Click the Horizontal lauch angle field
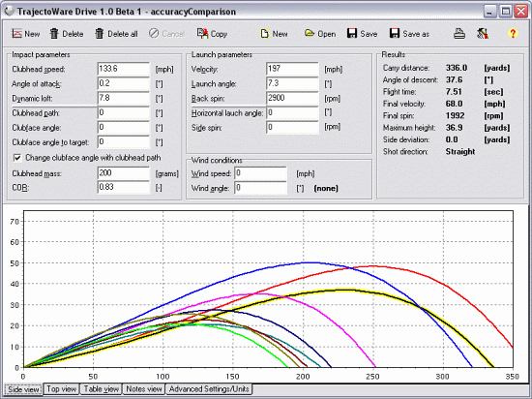This screenshot has width=532, height=399. (292, 112)
